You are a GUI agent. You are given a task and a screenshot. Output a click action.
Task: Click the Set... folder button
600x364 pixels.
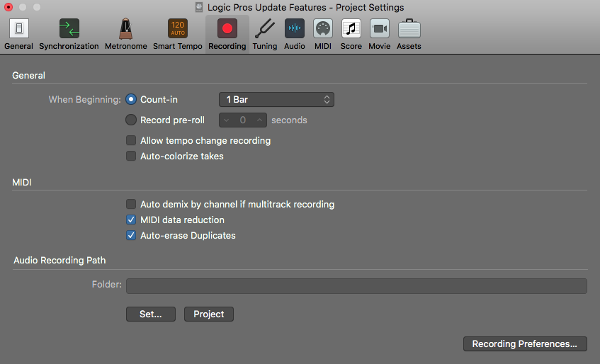pos(151,314)
